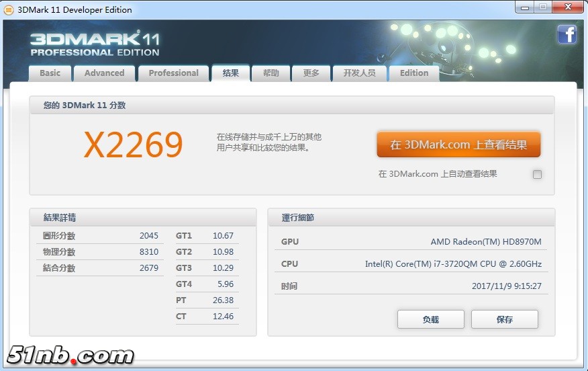The image size is (588, 371).
Task: Click the GPU label
Action: coord(290,242)
